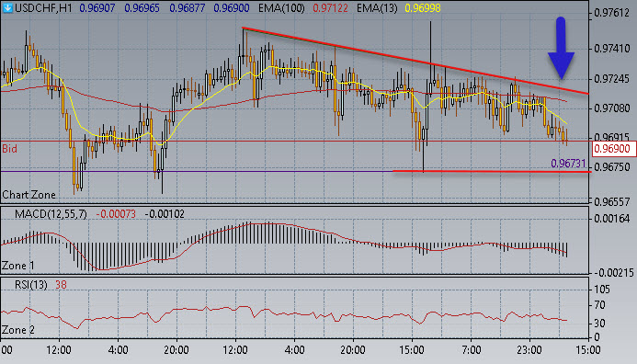Select the EMA(100) indicator label
Viewport: 637px width, 364px height.
coord(281,8)
